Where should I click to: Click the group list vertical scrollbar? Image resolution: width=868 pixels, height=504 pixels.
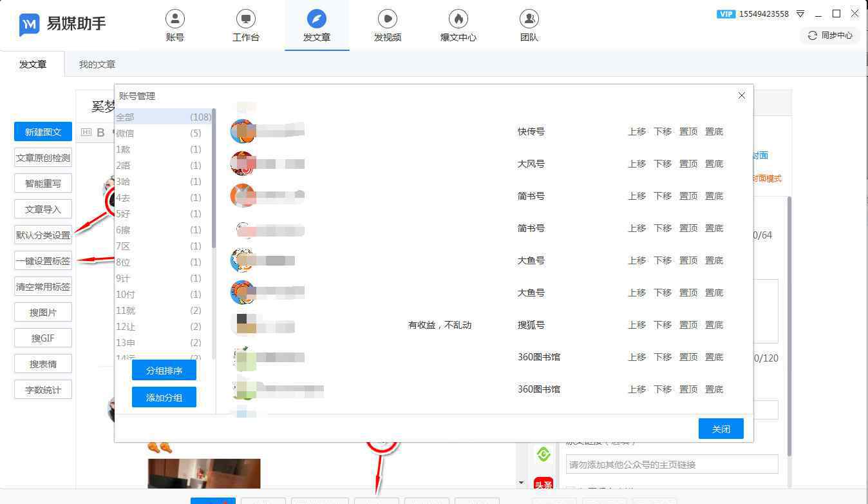pos(214,180)
